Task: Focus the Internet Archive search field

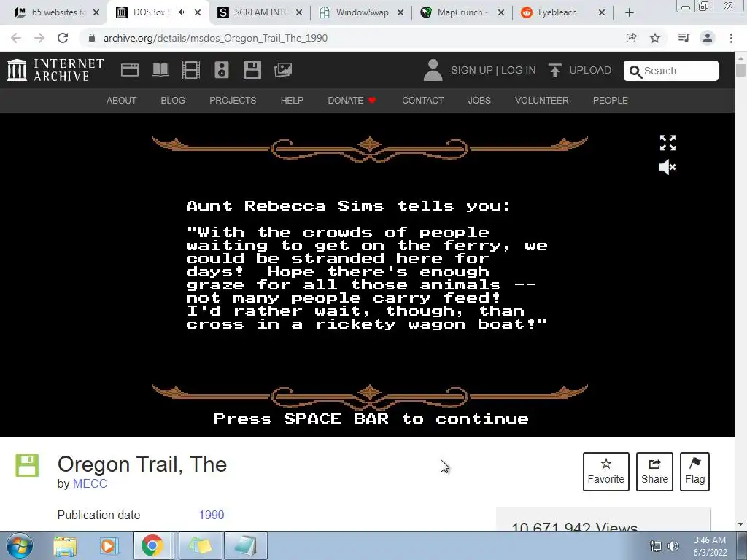Action: [x=671, y=71]
